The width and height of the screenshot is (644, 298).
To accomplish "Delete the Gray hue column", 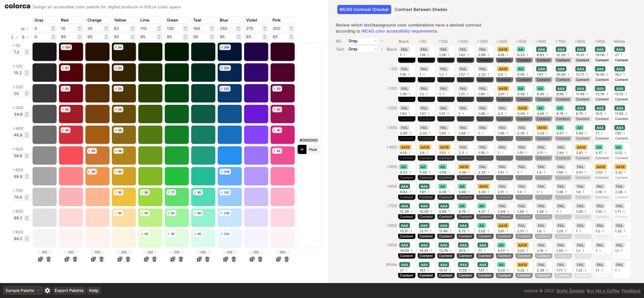I will click(48, 259).
